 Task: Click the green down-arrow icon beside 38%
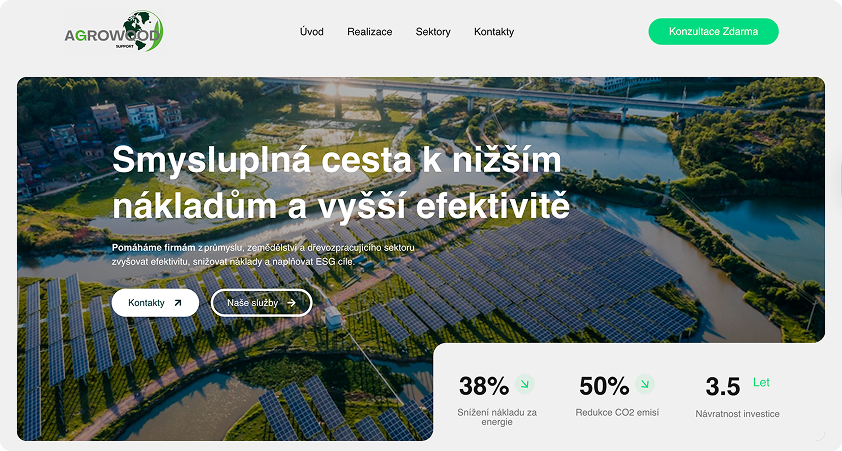tap(525, 384)
